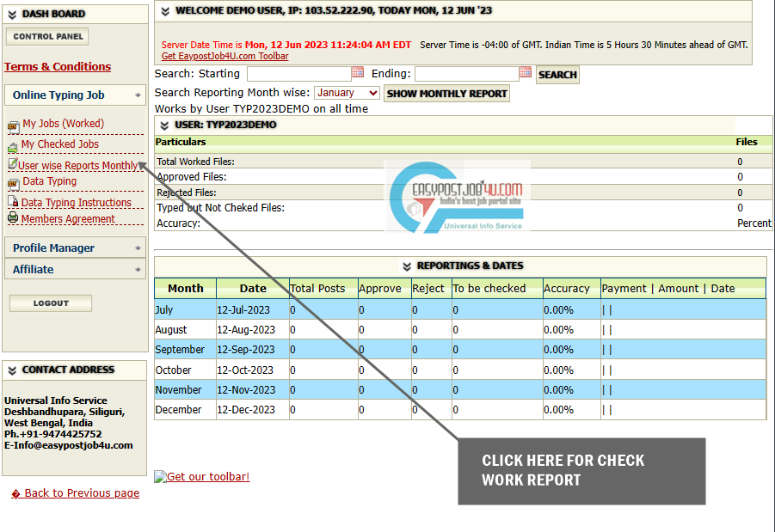Screen dimensions: 775x532
Task: Click the Data Typing Instructions document icon
Action: tap(13, 201)
